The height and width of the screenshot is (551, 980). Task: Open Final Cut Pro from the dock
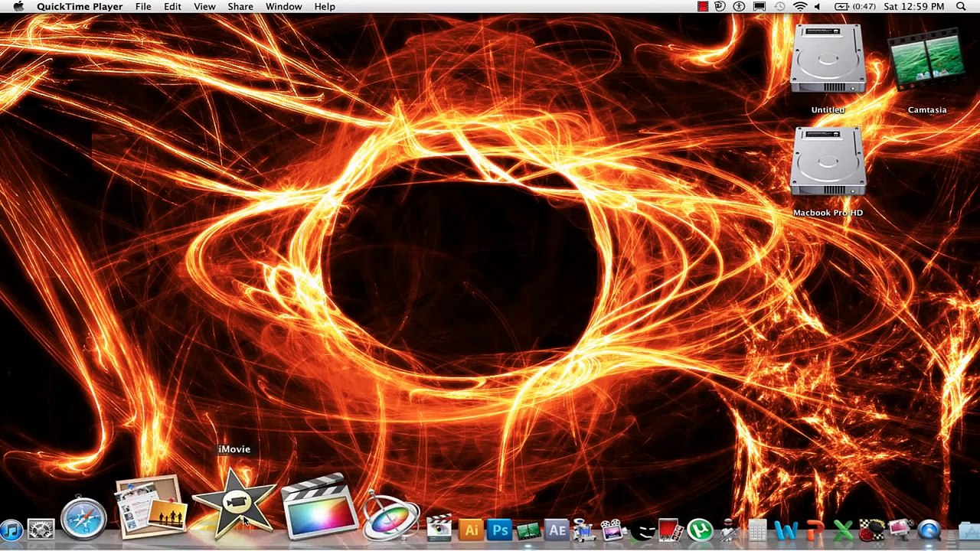319,507
